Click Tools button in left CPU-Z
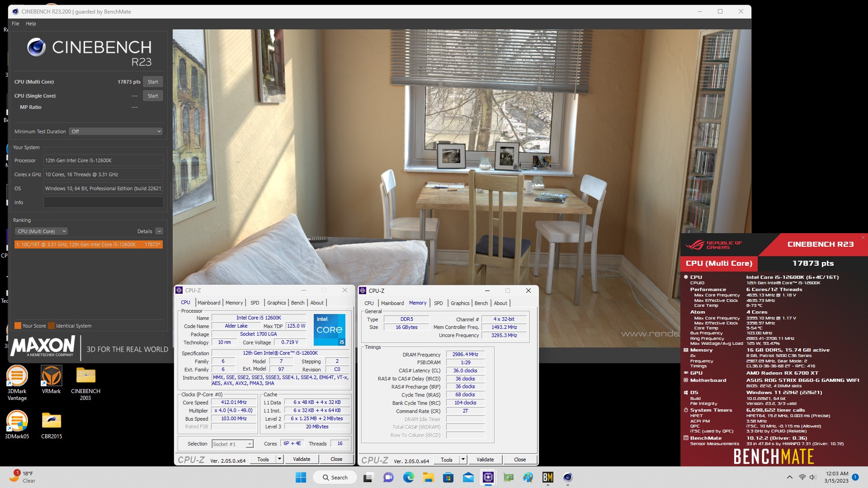 click(x=263, y=460)
